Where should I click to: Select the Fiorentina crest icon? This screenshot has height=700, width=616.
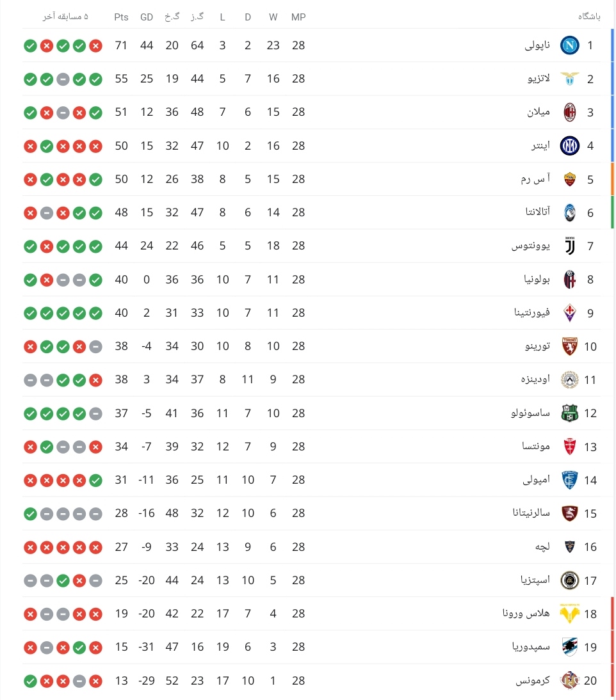click(569, 313)
